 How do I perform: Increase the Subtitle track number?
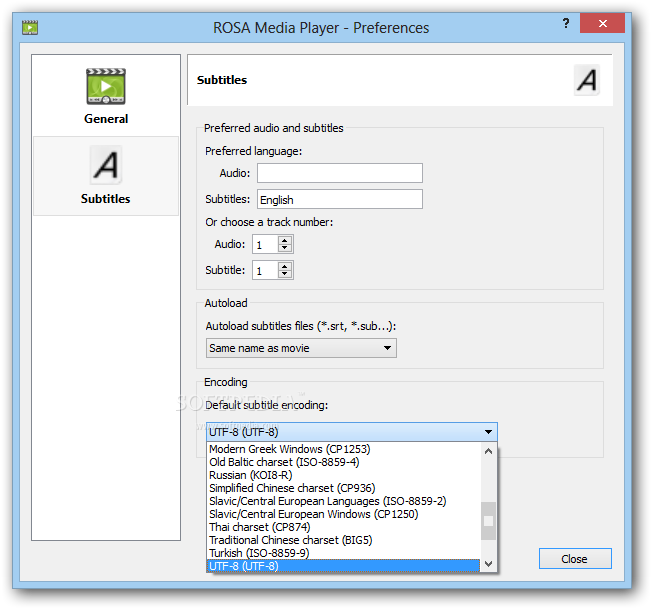[x=285, y=266]
